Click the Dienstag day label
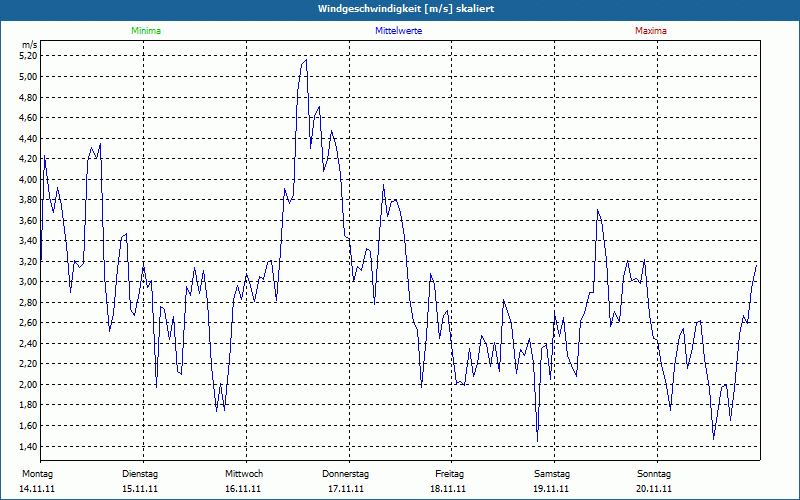The height and width of the screenshot is (500, 800). (x=140, y=474)
